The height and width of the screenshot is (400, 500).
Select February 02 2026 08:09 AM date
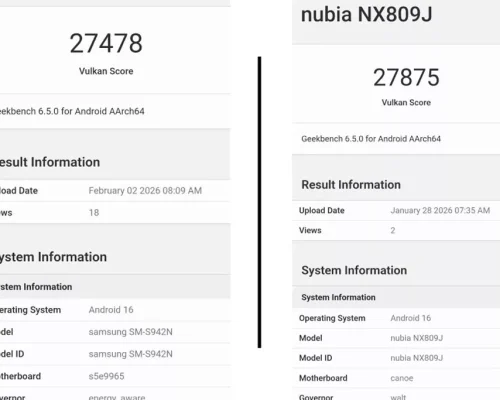(145, 191)
